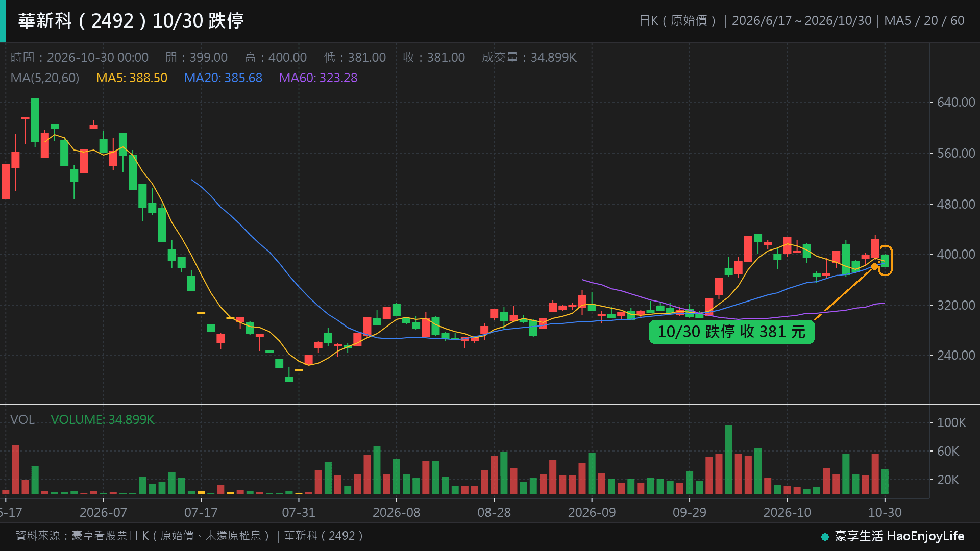Click the 日K (原始價) chart type text
Viewport: 980px width, 551px height.
(x=678, y=21)
